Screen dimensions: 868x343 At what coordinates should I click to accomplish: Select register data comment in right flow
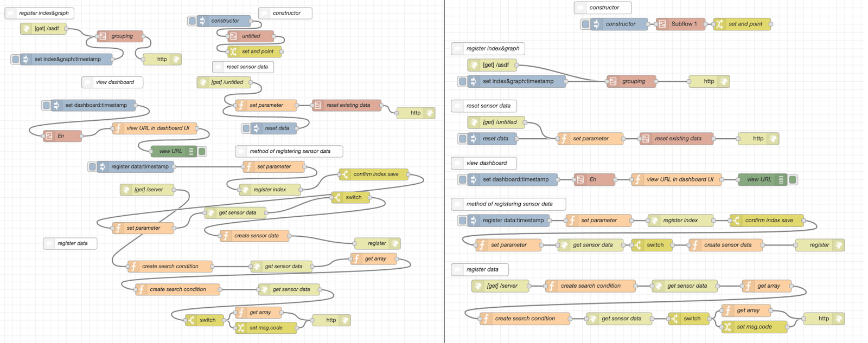[480, 269]
